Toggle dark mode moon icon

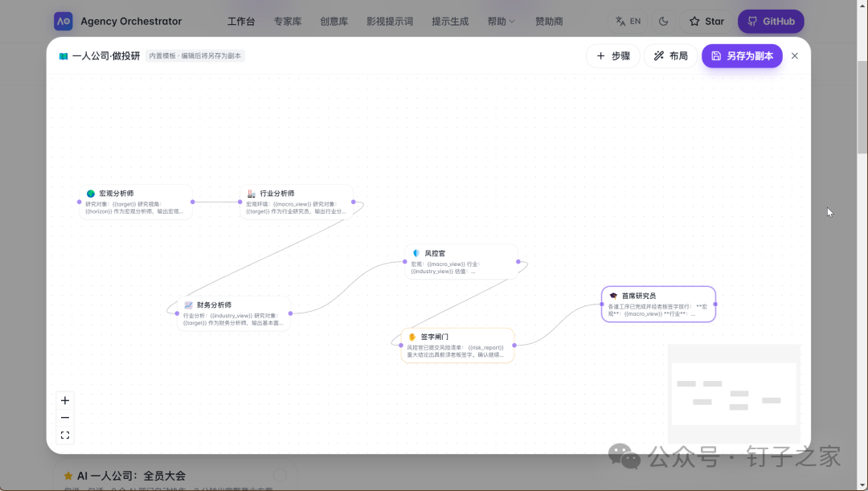pos(663,21)
